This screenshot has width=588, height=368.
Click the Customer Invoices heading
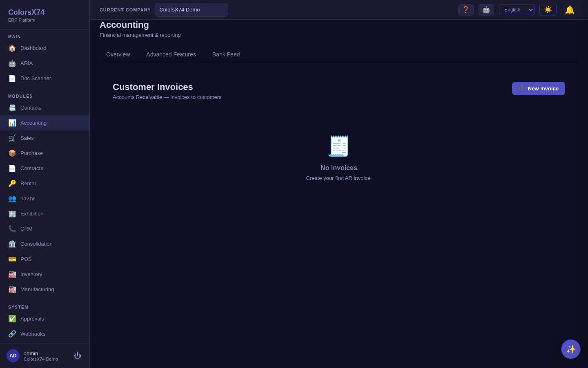coord(153,87)
